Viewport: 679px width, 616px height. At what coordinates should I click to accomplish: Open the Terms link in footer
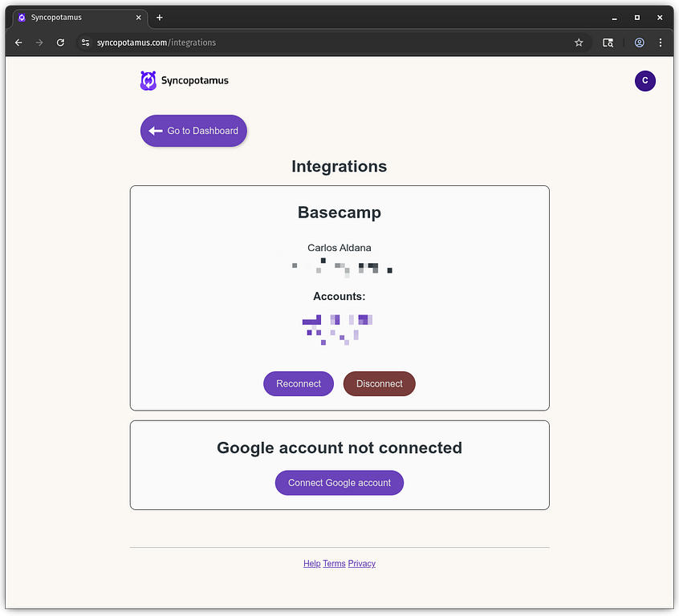[x=335, y=563]
